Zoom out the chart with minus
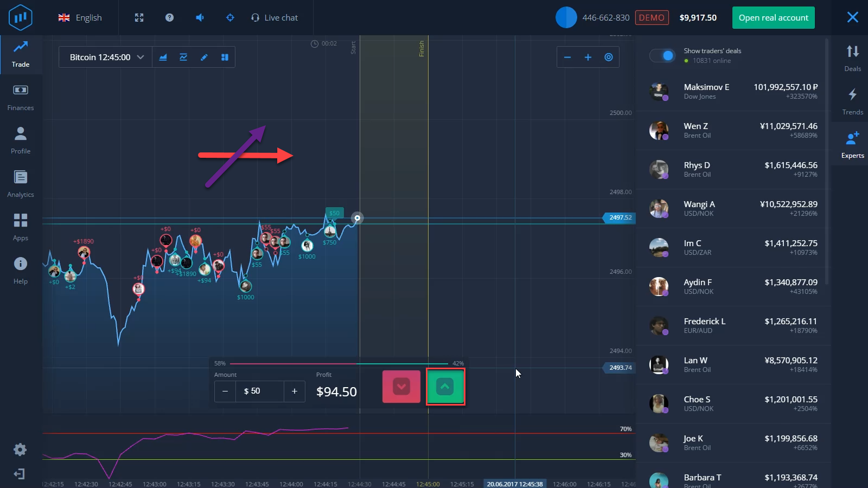 coord(567,57)
